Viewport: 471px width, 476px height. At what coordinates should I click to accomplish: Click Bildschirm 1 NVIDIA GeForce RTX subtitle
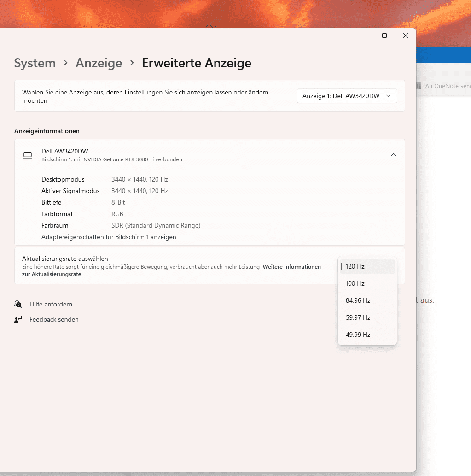point(111,159)
